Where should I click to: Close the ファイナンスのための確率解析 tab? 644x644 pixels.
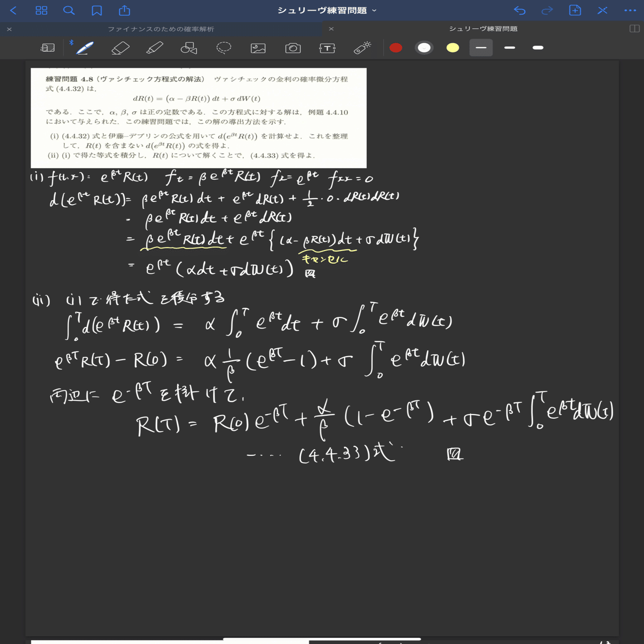9,29
